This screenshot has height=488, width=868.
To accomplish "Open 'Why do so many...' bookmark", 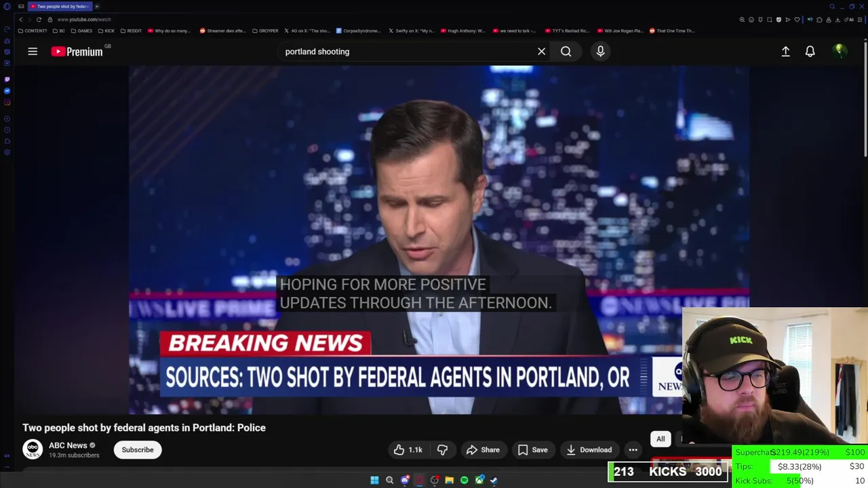I will pos(169,30).
